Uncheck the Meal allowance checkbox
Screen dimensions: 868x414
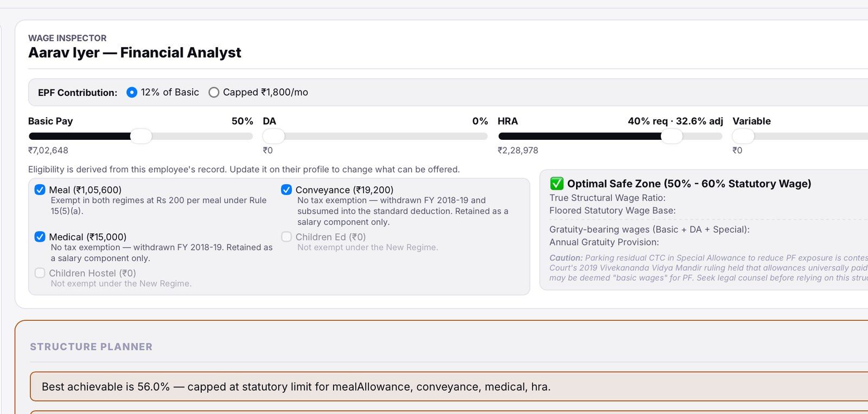(x=40, y=190)
